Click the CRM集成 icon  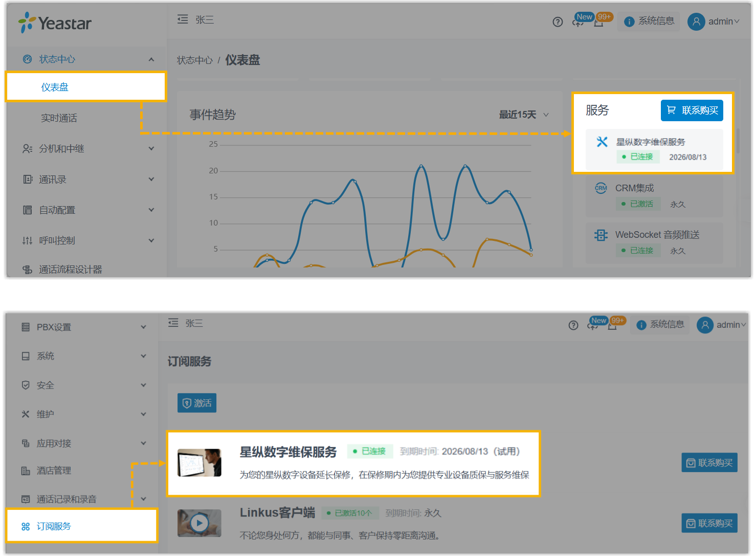click(601, 188)
